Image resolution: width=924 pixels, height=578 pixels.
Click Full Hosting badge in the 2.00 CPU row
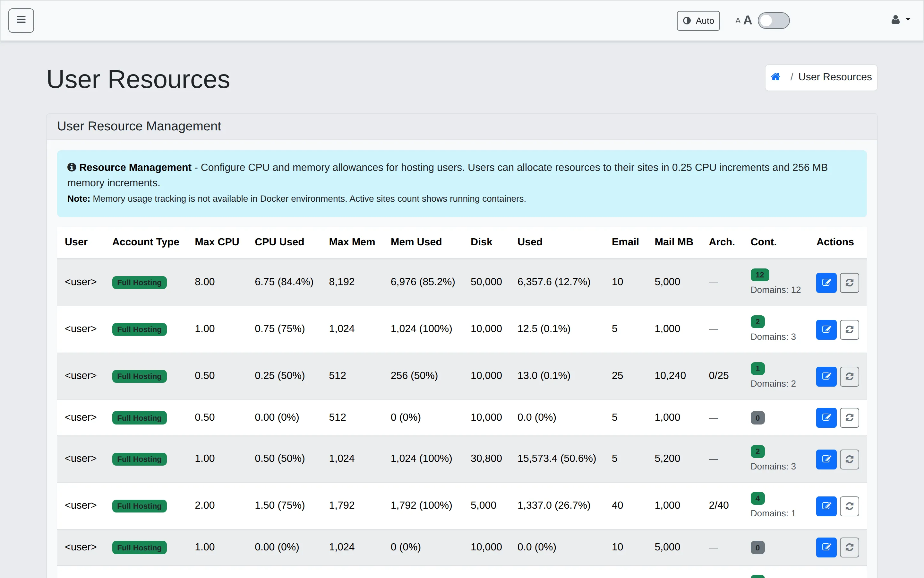139,506
